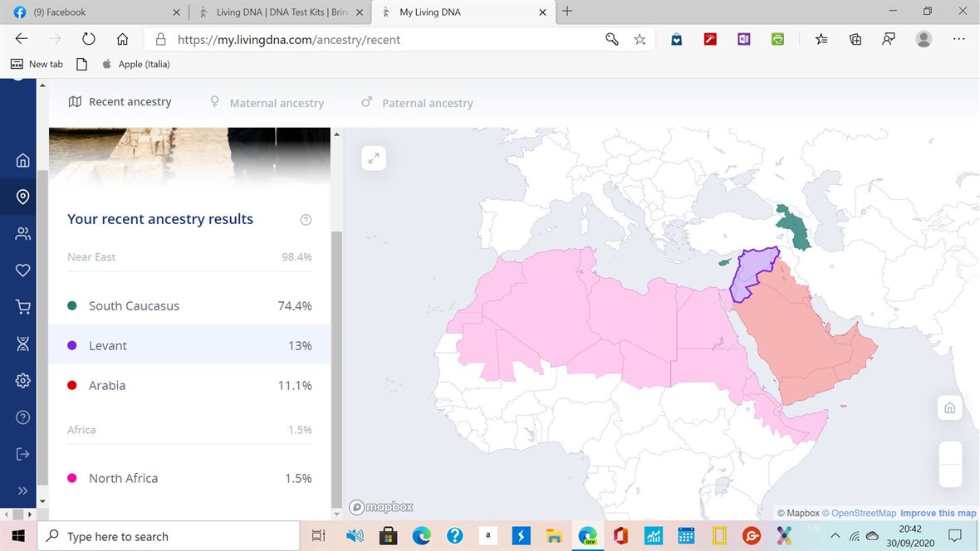Expand the map to fullscreen
The height and width of the screenshot is (551, 980).
click(x=374, y=158)
